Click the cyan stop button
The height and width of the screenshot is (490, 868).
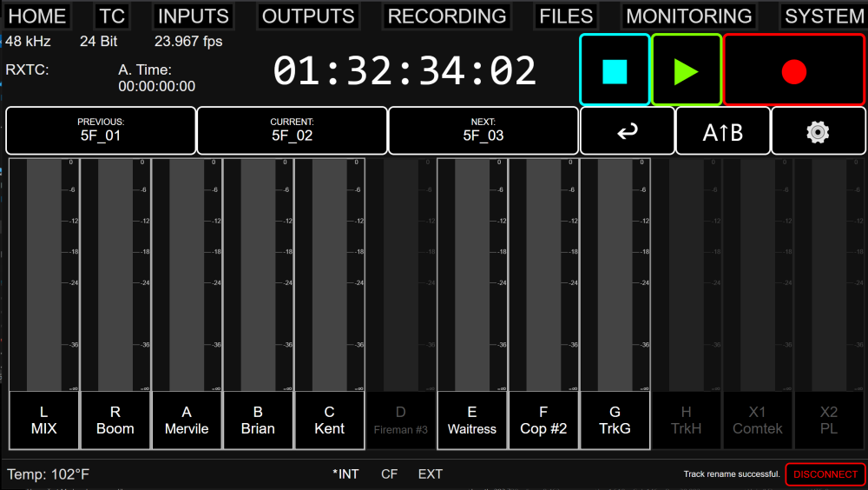tap(615, 70)
